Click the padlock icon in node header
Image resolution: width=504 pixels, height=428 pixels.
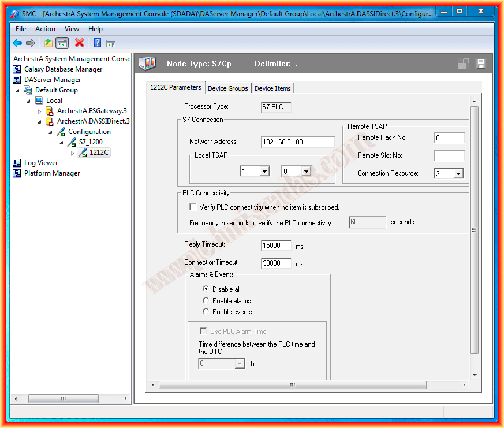pyautogui.click(x=463, y=64)
